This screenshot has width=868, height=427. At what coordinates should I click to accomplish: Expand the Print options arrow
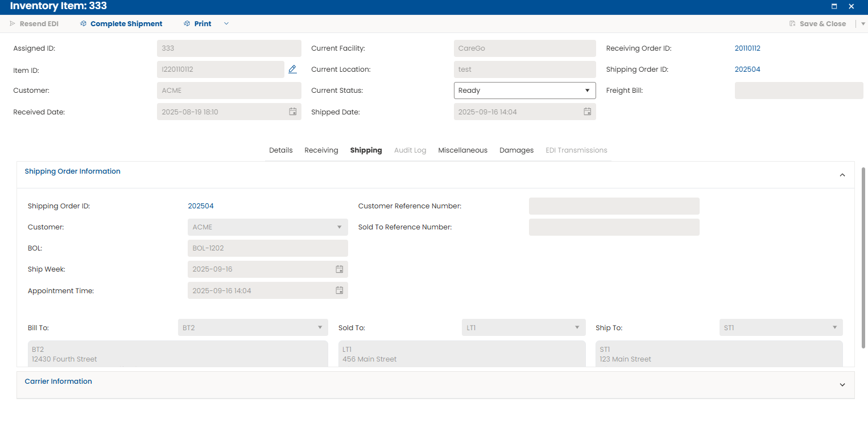(x=226, y=24)
